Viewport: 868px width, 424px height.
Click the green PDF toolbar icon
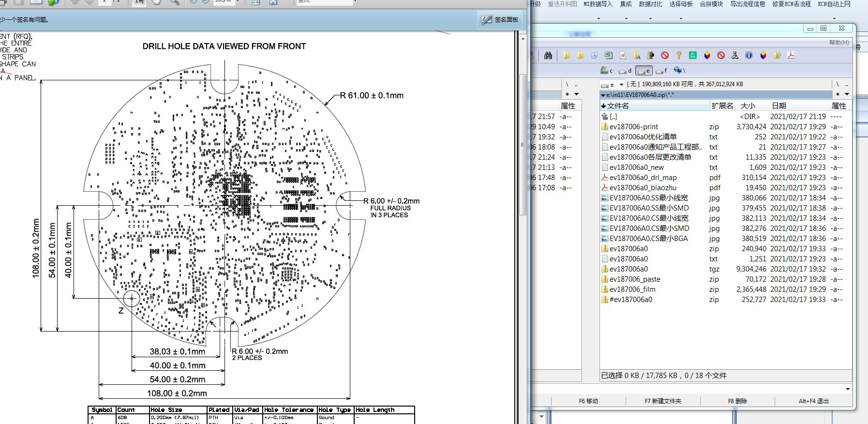tap(693, 56)
